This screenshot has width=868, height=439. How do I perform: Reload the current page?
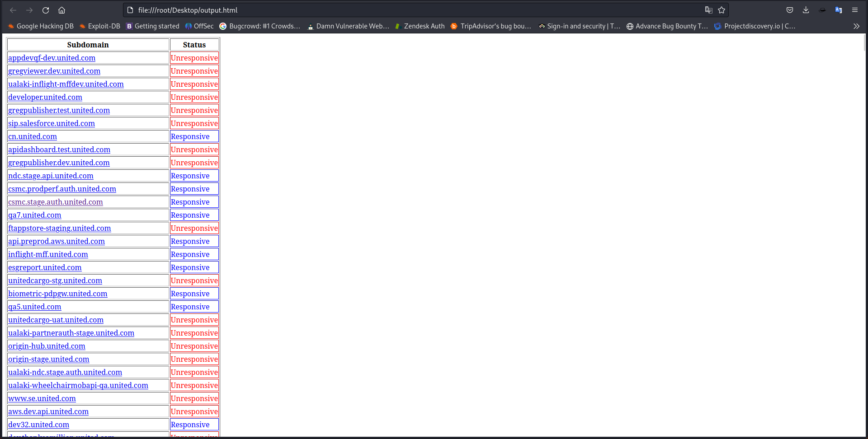[45, 10]
